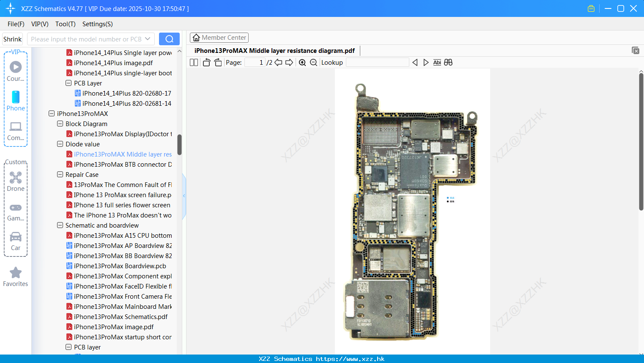Viewport: 644px width, 363px height.
Task: Collapse the Block Diagram folder
Action: 60,124
